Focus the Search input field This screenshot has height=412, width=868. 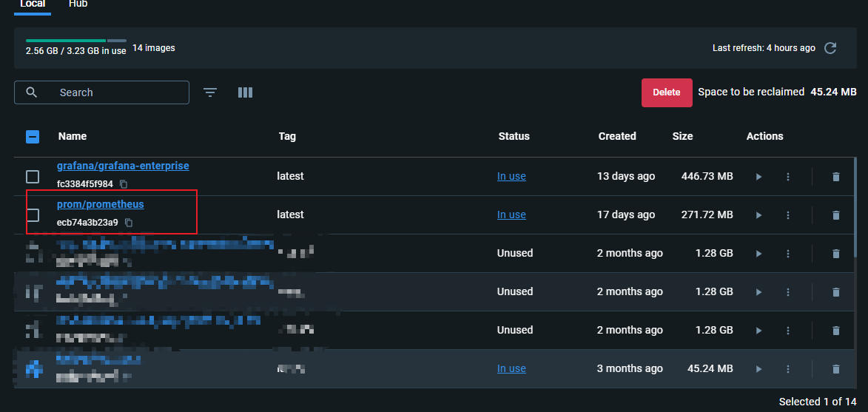click(x=102, y=92)
